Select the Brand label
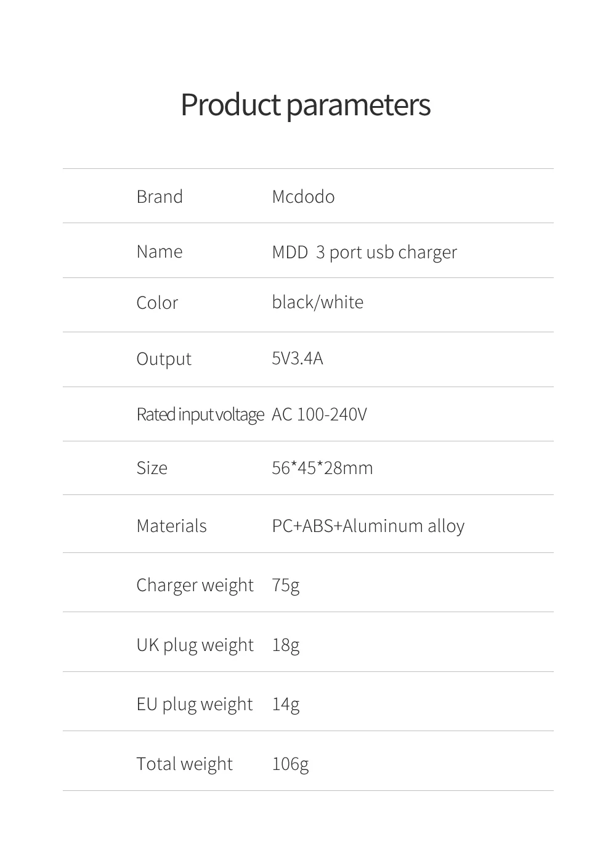The height and width of the screenshot is (868, 616). (x=160, y=197)
